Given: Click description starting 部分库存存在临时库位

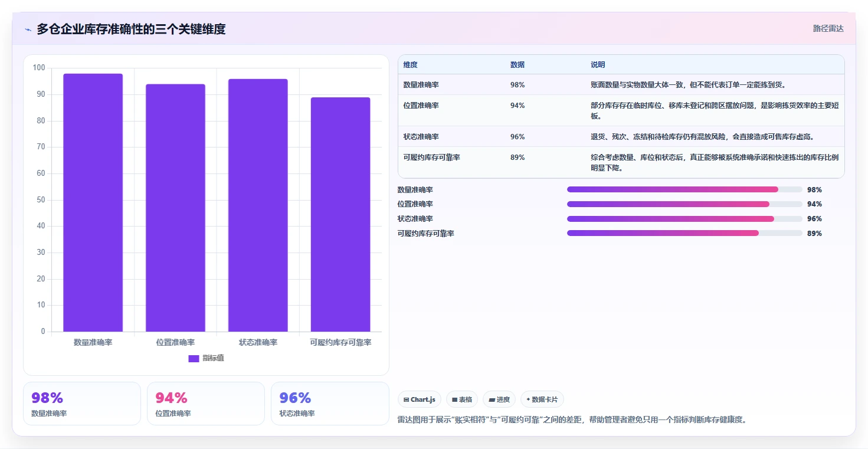Looking at the screenshot, I should (715, 111).
